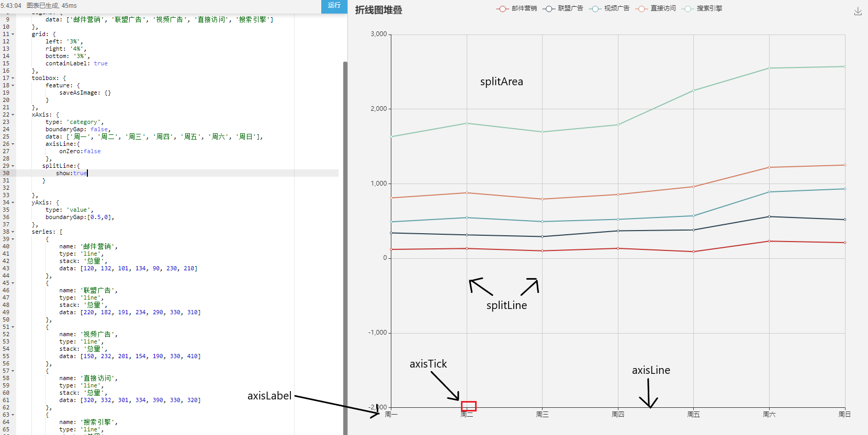
Task: Click the red line data point at 周四
Action: point(618,248)
